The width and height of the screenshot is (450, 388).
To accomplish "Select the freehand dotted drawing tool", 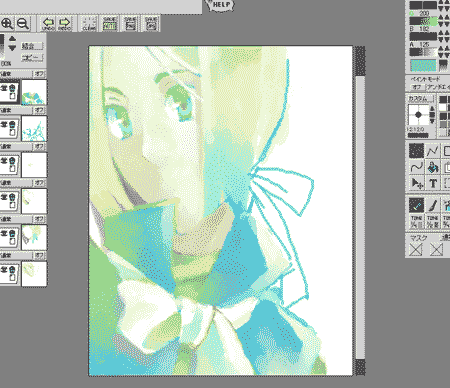I will (x=416, y=151).
